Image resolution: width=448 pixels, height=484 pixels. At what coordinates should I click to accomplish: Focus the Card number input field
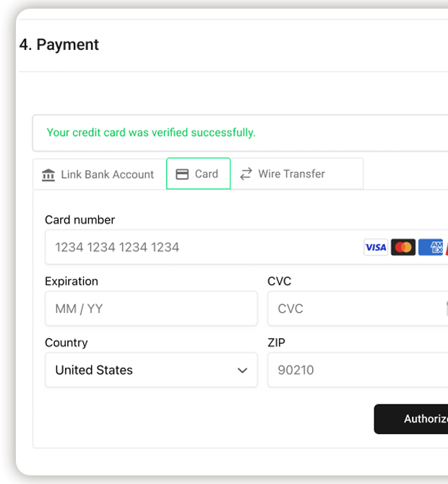pos(202,247)
